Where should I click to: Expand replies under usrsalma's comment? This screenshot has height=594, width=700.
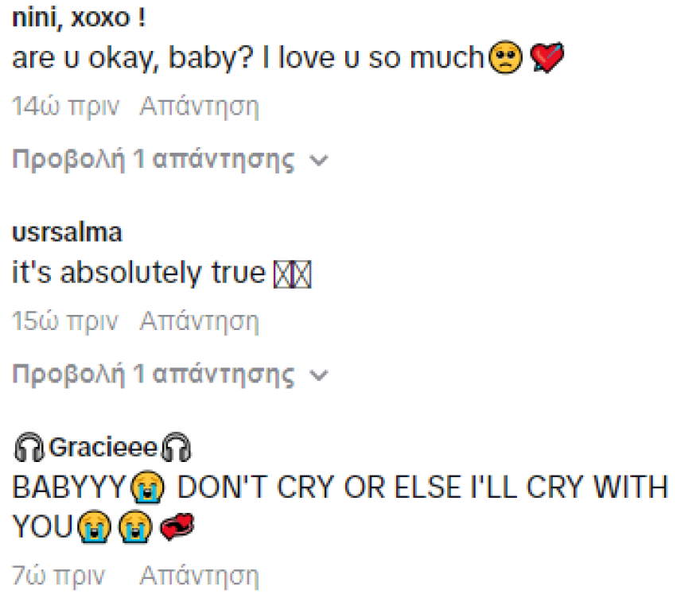click(x=153, y=374)
